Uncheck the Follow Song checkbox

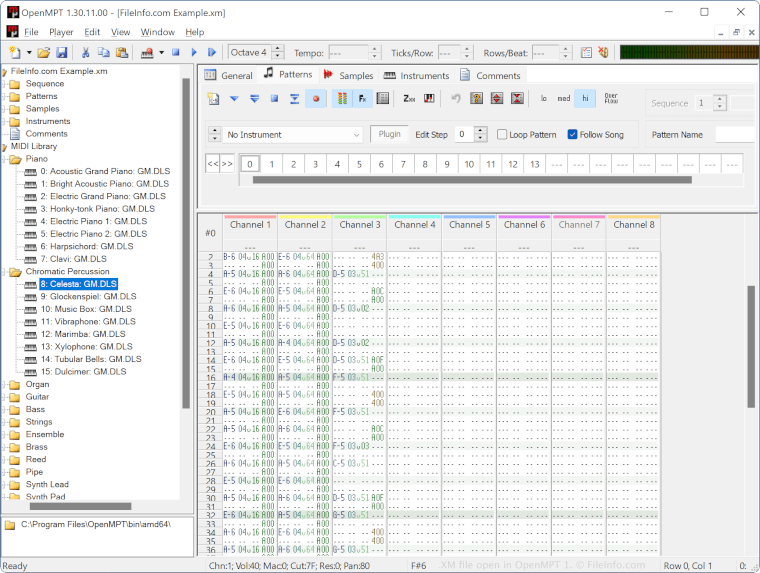point(572,134)
